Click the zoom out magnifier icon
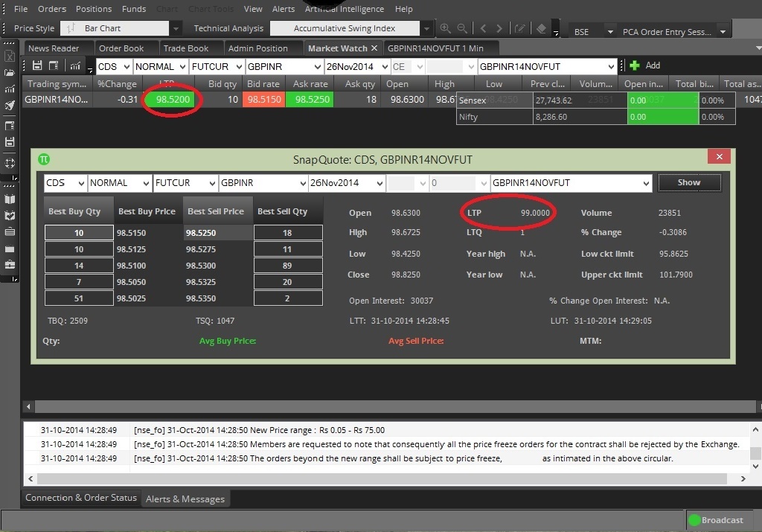 click(462, 28)
